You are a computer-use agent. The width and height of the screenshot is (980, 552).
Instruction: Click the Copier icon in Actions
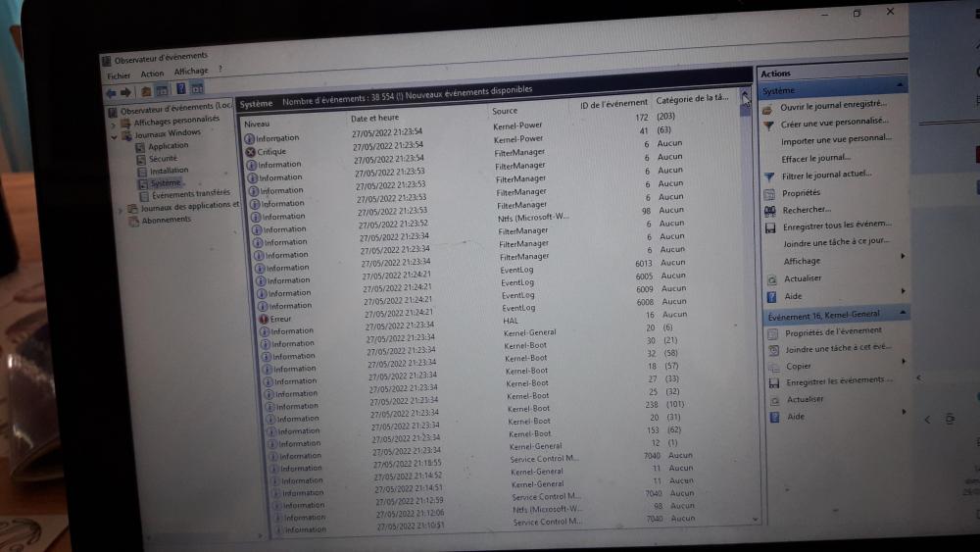tap(773, 367)
